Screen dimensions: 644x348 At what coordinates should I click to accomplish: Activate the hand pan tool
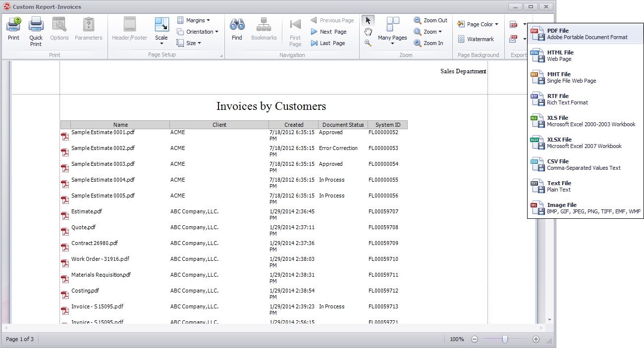pyautogui.click(x=369, y=31)
